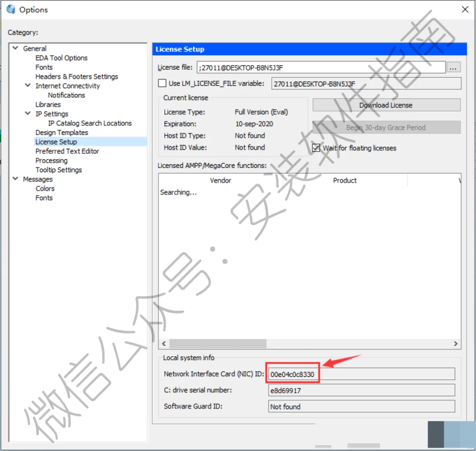Screen dimensions: 476x451
Task: Select Internet Connectivity item
Action: pyautogui.click(x=67, y=86)
